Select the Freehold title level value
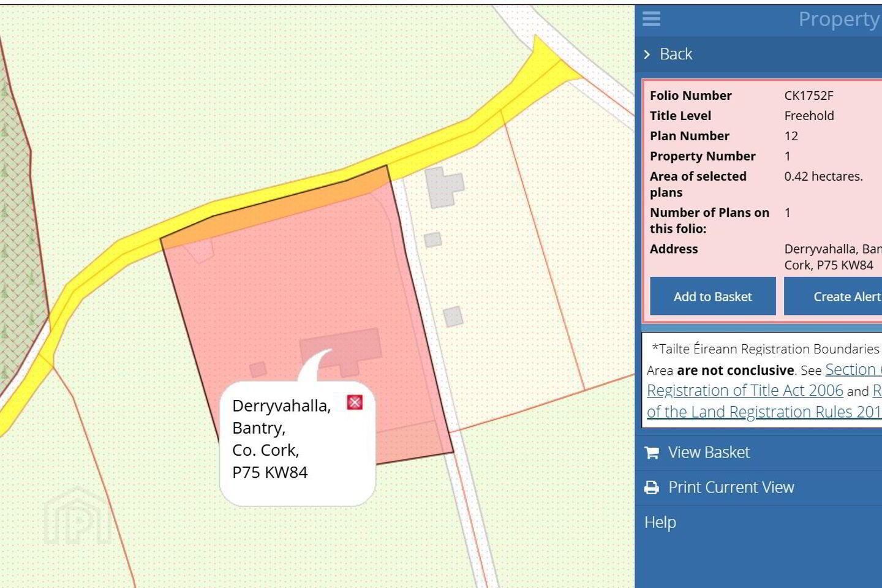The width and height of the screenshot is (882, 588). click(x=809, y=116)
